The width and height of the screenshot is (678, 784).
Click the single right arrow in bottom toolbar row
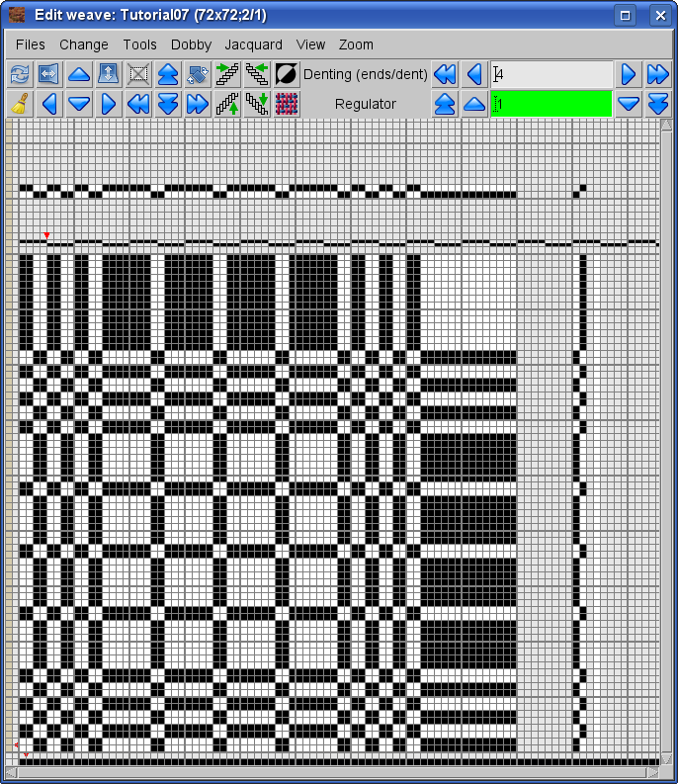pyautogui.click(x=109, y=104)
